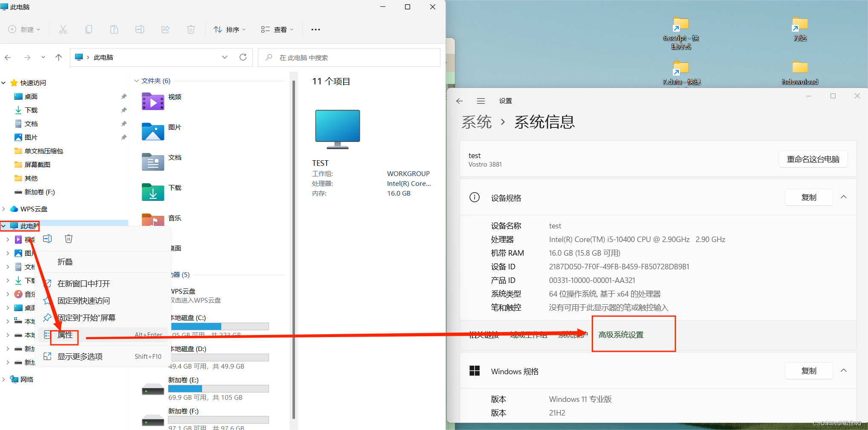Open the 新建 dropdown button
The image size is (868, 430).
24,29
